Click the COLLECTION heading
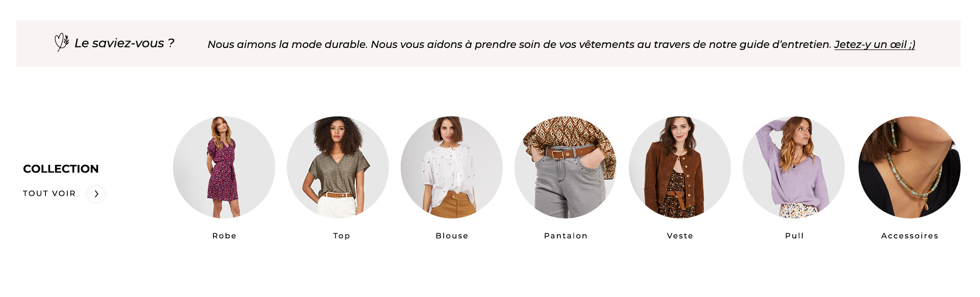 (x=61, y=169)
